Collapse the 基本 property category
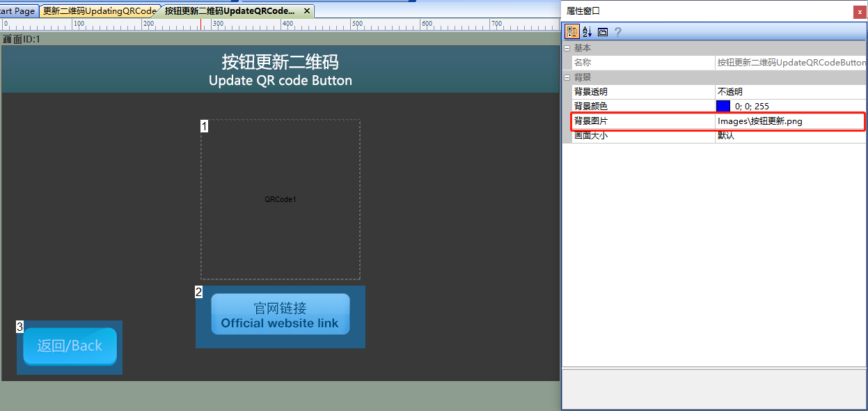This screenshot has height=411, width=868. click(567, 48)
